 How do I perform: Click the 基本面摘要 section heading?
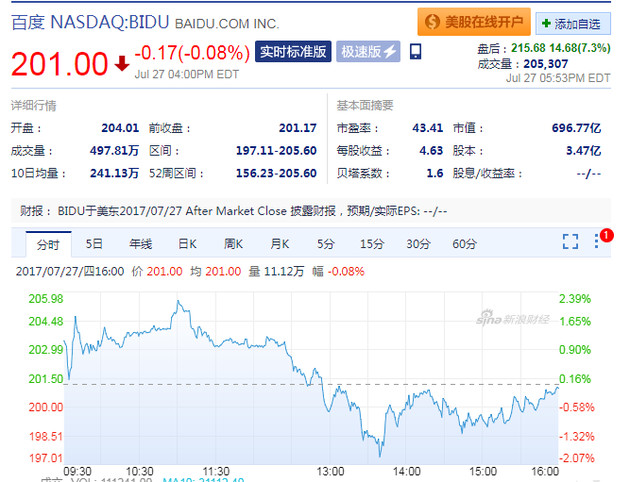pyautogui.click(x=365, y=105)
